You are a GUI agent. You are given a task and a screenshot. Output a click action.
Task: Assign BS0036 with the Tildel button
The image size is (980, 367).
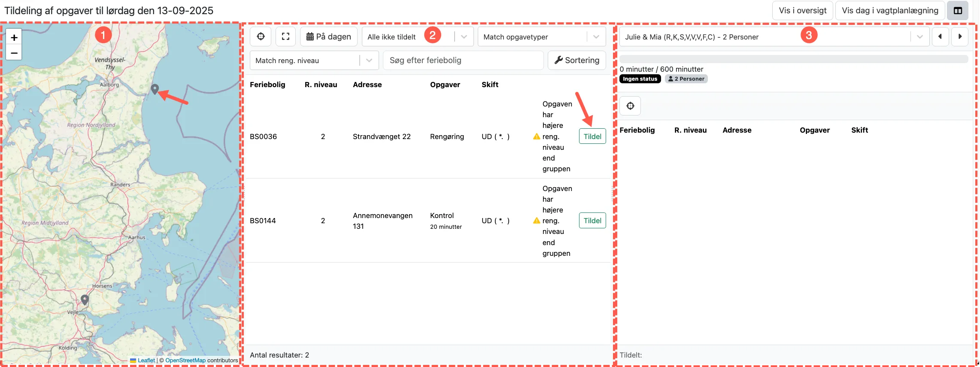(592, 136)
